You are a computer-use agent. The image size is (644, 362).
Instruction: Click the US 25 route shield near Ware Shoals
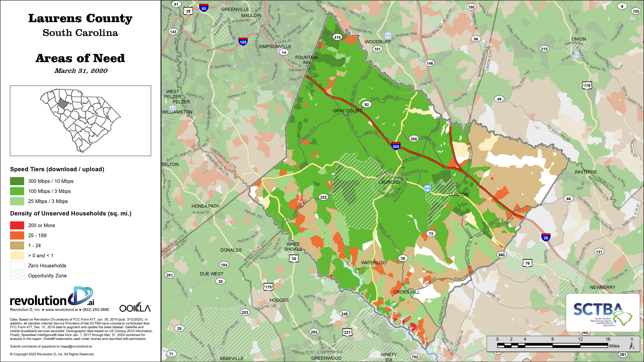click(294, 258)
